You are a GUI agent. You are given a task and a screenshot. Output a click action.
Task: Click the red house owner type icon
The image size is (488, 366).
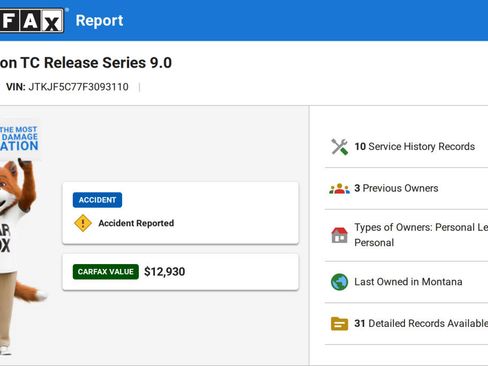pyautogui.click(x=339, y=235)
